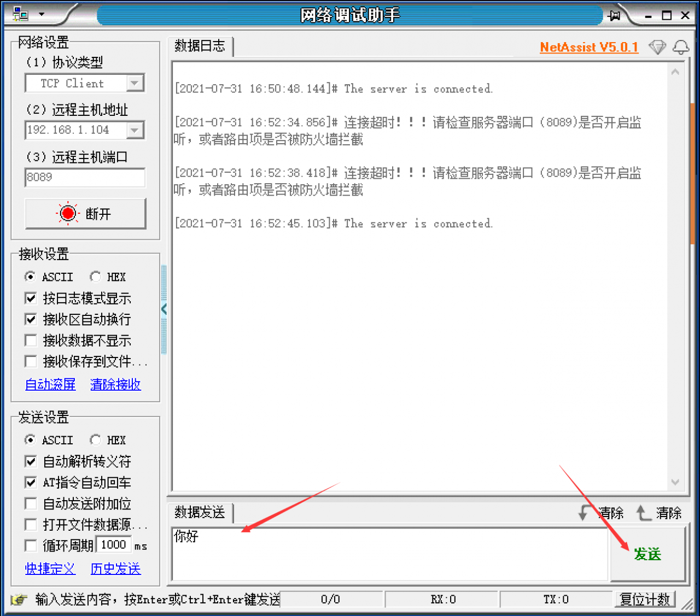Click the 192.168.1.104 address field
This screenshot has width=700, height=616.
[x=76, y=130]
